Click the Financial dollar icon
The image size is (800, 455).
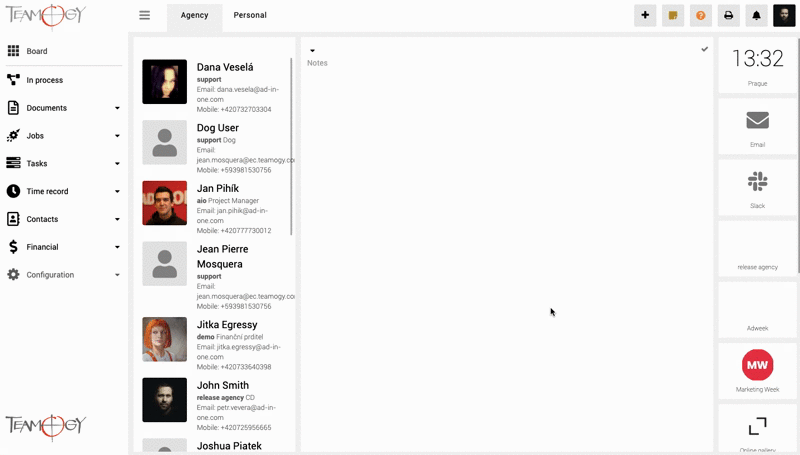click(x=13, y=247)
